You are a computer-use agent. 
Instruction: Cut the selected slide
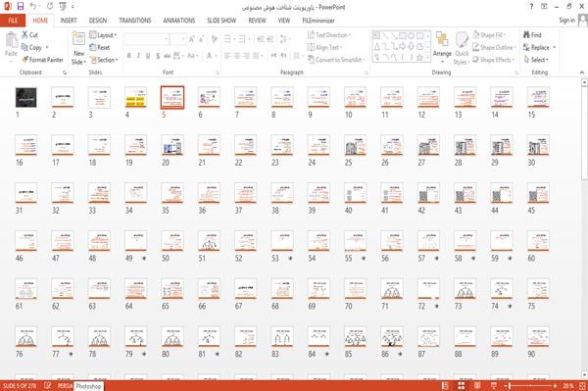29,35
